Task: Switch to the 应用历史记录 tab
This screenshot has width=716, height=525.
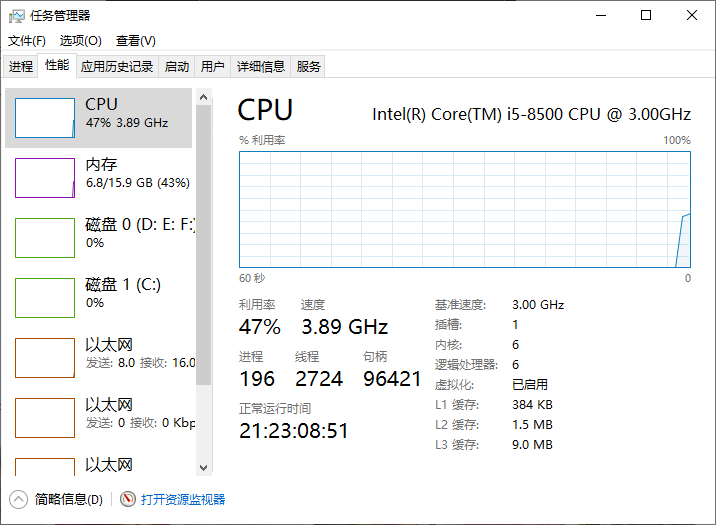Action: pyautogui.click(x=117, y=67)
